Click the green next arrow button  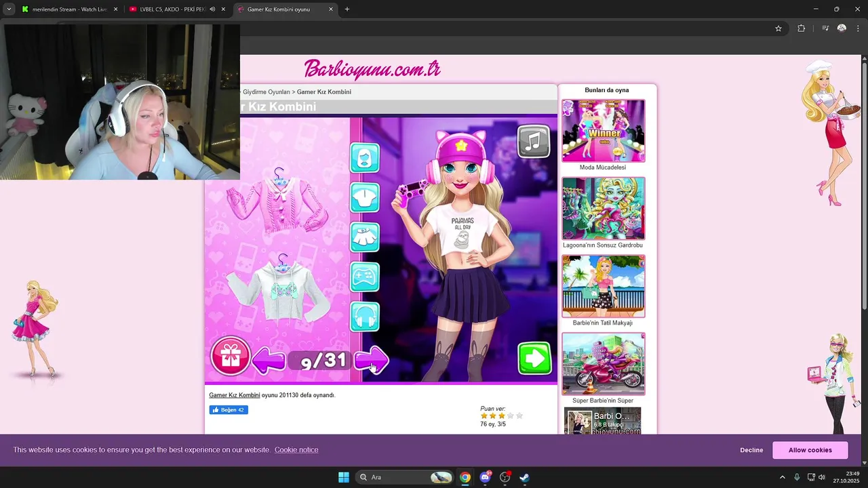[535, 359]
